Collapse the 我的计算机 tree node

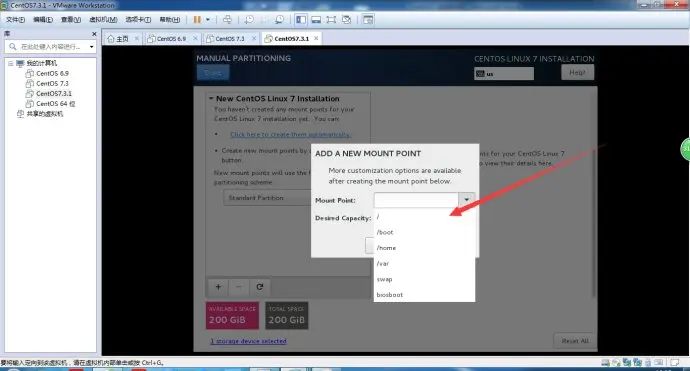tap(11, 63)
